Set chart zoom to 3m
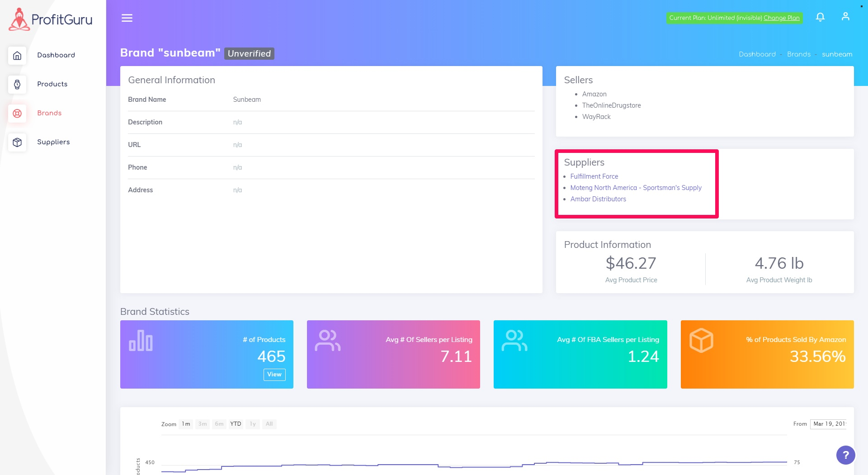868x475 pixels. coord(203,424)
